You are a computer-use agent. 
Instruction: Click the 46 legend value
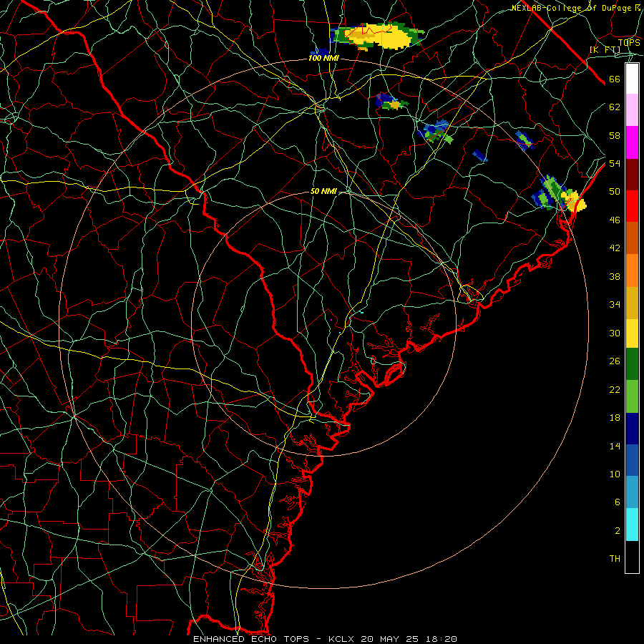615,220
